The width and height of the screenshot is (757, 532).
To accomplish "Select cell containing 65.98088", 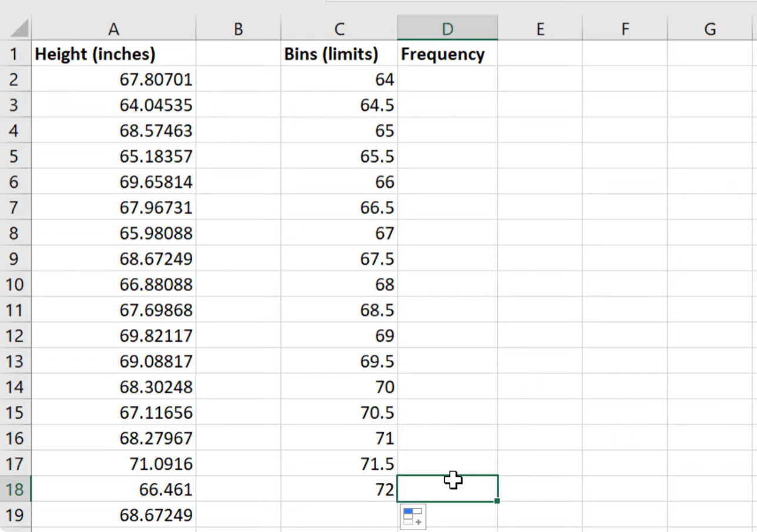I will tap(113, 233).
